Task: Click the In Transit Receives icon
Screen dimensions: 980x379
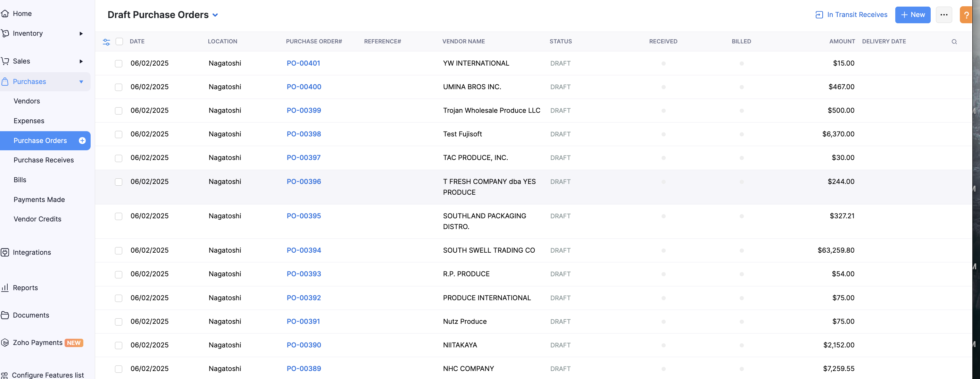Action: [819, 15]
